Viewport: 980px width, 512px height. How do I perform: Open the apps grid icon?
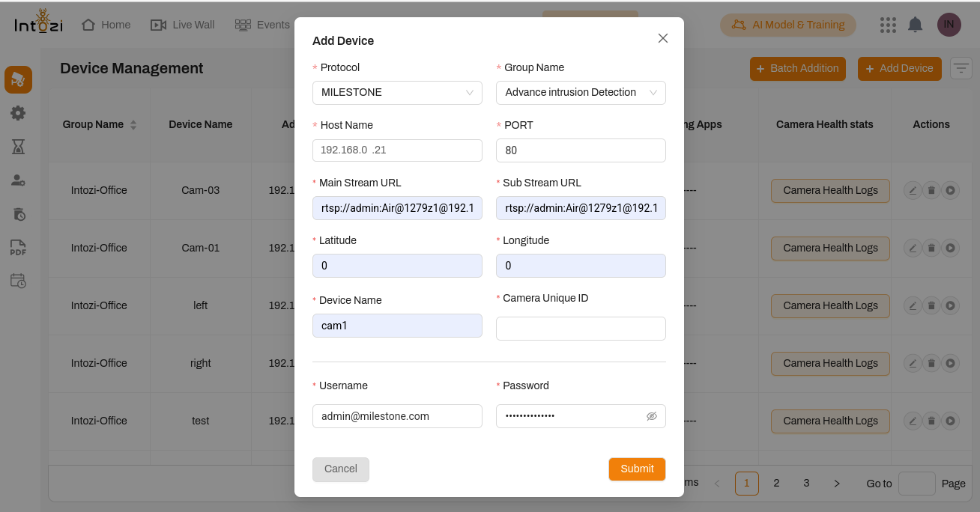888,25
